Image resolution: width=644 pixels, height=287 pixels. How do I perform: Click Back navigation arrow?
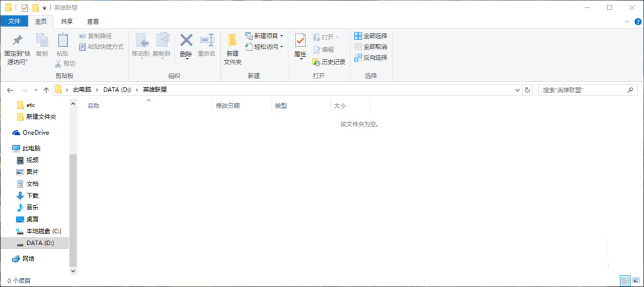(x=10, y=90)
